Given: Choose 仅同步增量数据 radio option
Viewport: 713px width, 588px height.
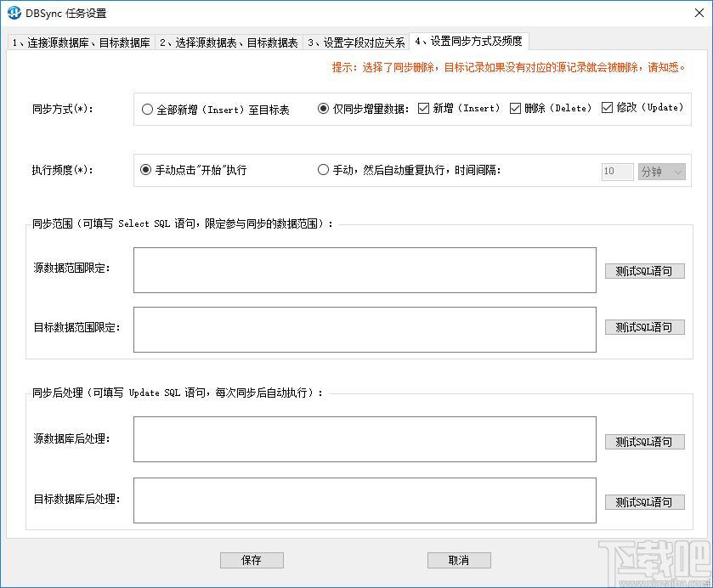Looking at the screenshot, I should (x=324, y=109).
